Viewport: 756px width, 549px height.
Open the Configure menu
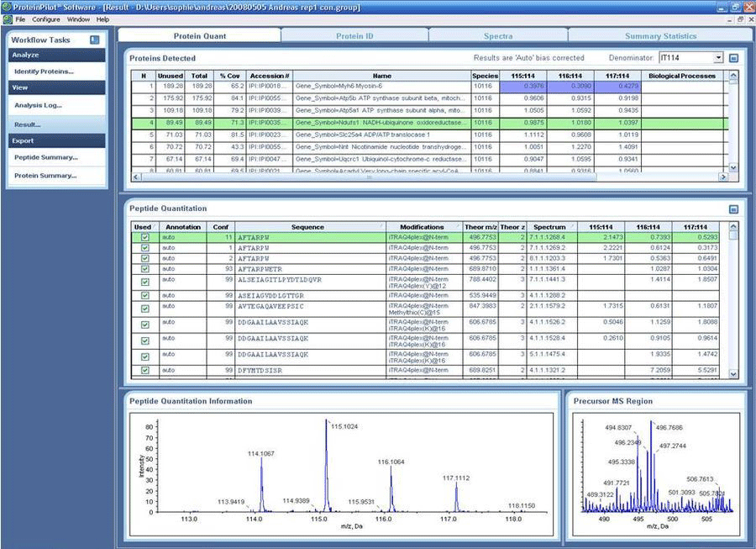tap(46, 19)
